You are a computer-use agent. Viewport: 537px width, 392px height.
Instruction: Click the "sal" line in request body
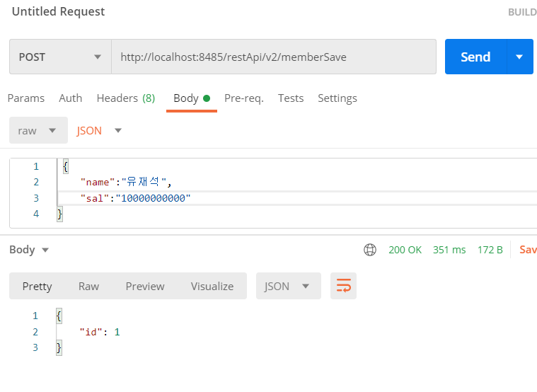135,198
